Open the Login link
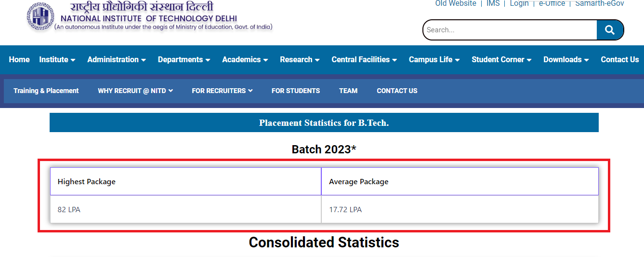 coord(519,3)
